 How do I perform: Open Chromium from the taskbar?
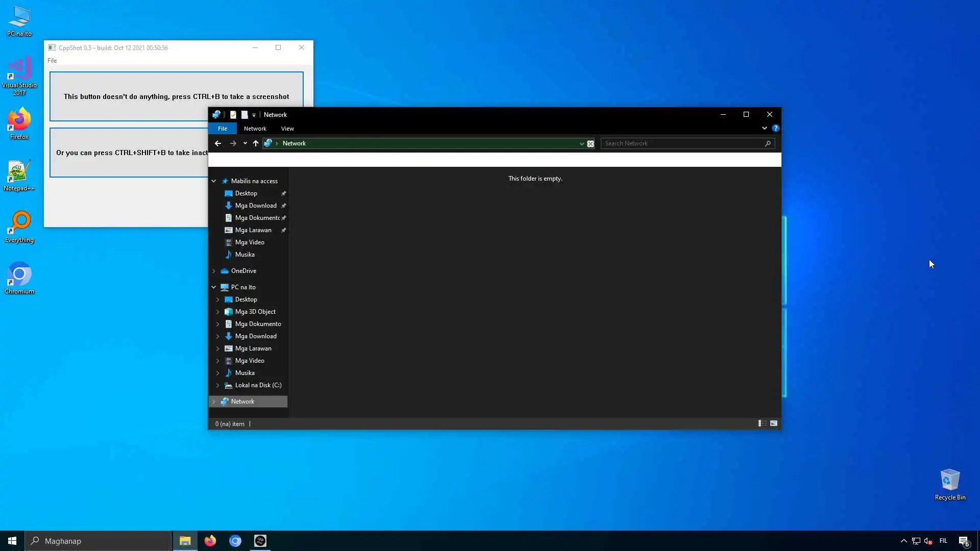[235, 541]
